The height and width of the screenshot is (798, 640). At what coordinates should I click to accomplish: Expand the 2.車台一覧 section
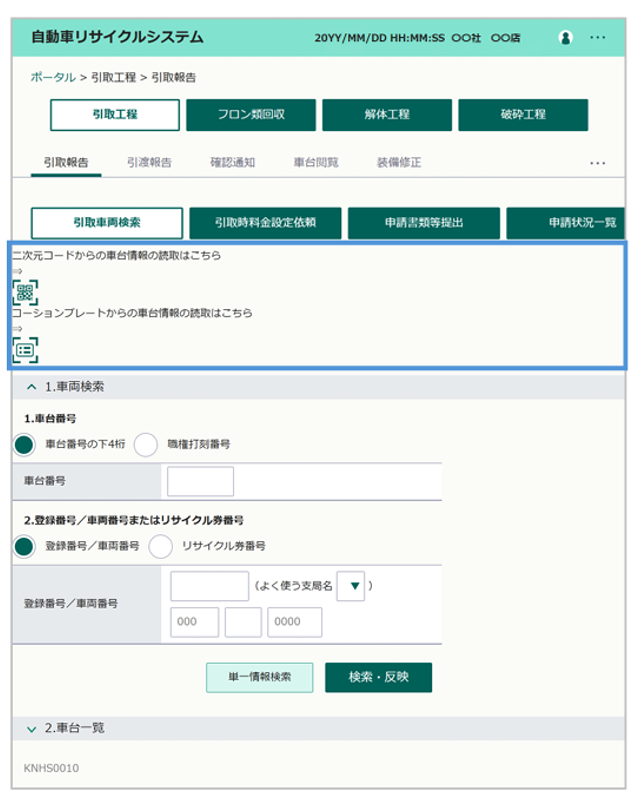pos(31,728)
